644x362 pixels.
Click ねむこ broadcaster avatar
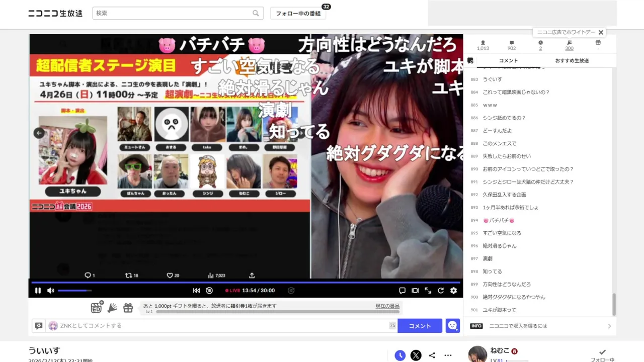(x=477, y=354)
